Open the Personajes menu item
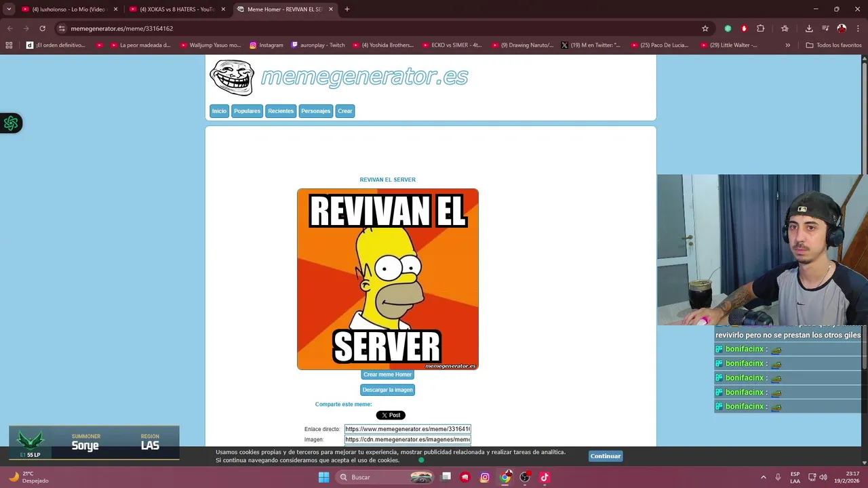 (x=315, y=111)
